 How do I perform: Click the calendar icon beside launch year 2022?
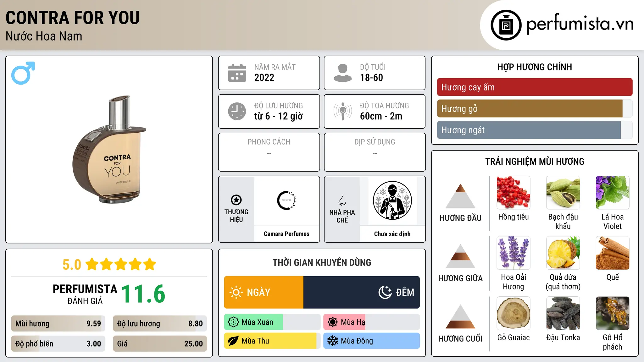pyautogui.click(x=237, y=73)
